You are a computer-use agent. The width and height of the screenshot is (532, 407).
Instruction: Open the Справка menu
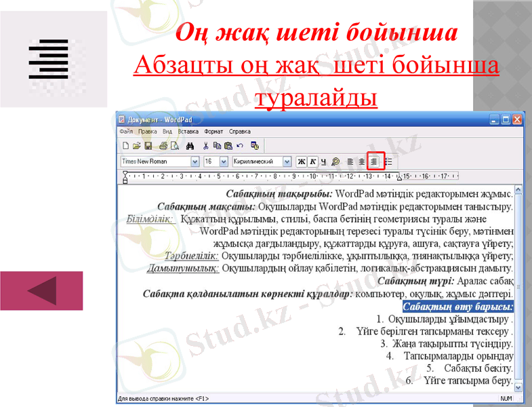[x=240, y=132]
